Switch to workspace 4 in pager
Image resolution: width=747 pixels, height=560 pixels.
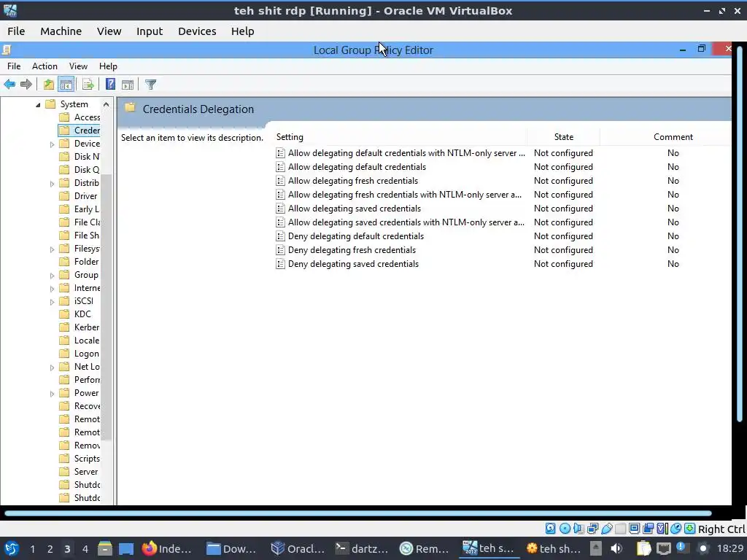[x=85, y=548]
